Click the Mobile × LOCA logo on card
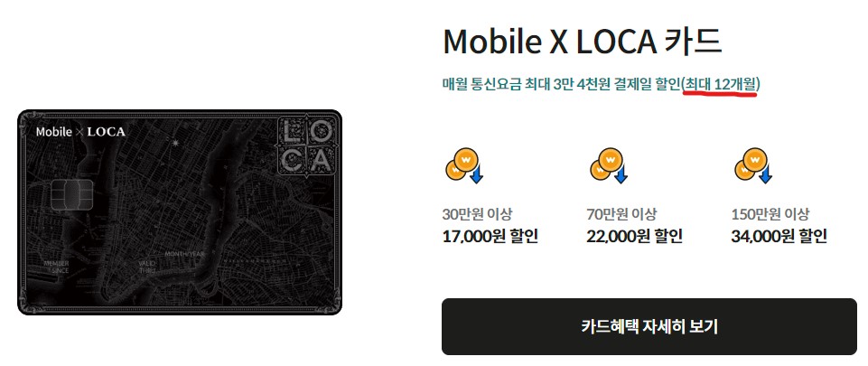The width and height of the screenshot is (868, 366). pyautogui.click(x=80, y=132)
